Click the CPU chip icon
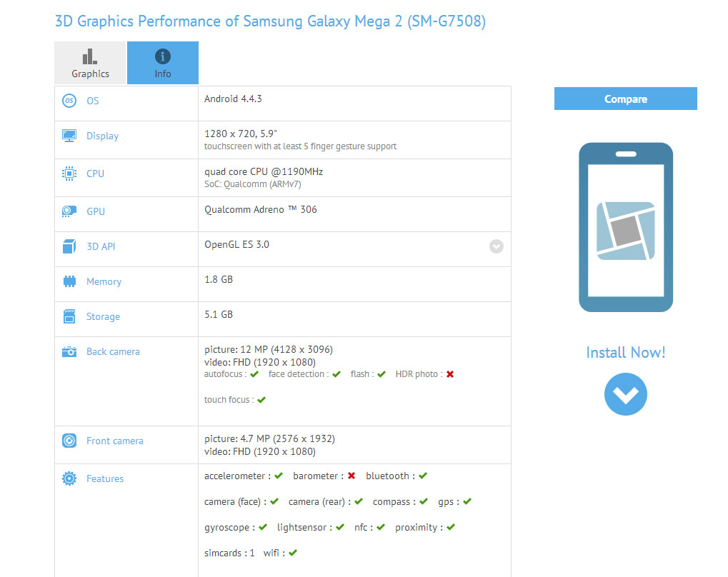 (69, 173)
